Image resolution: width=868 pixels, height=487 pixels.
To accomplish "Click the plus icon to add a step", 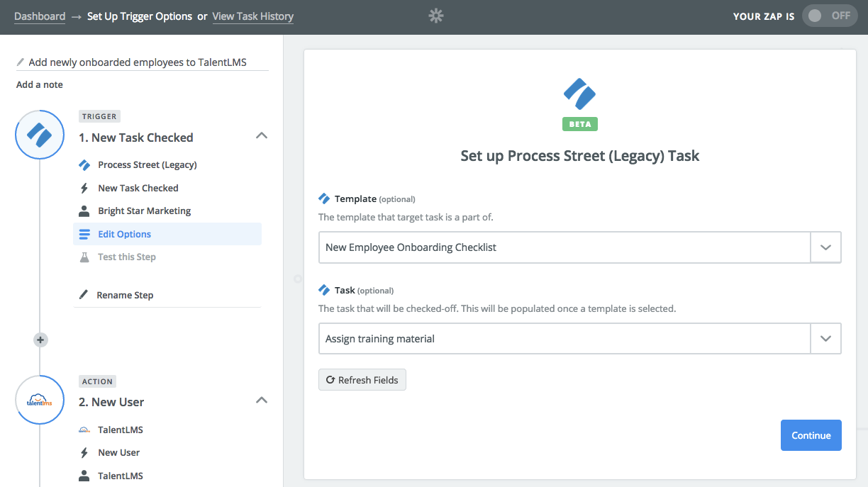I will tap(40, 340).
